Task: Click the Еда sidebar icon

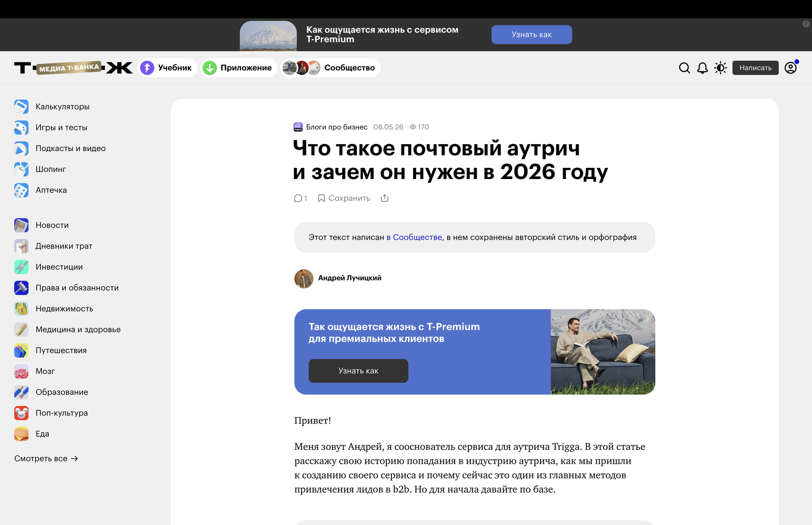Action: coord(21,434)
